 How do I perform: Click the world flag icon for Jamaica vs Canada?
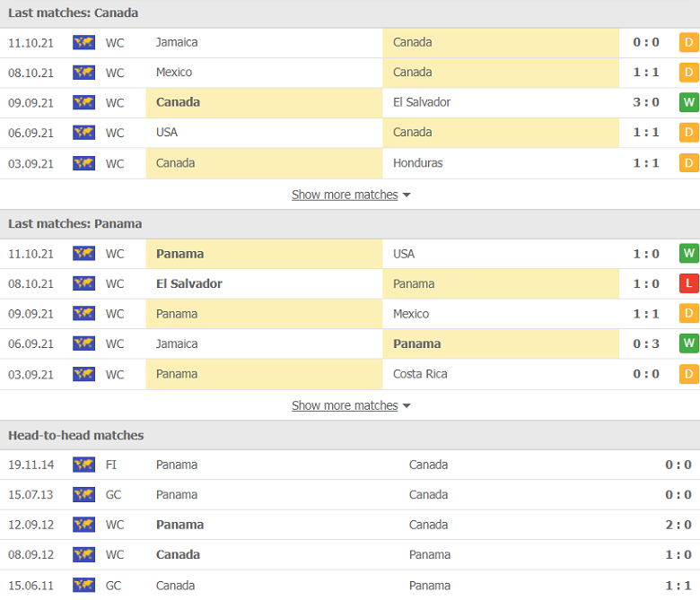(x=83, y=43)
